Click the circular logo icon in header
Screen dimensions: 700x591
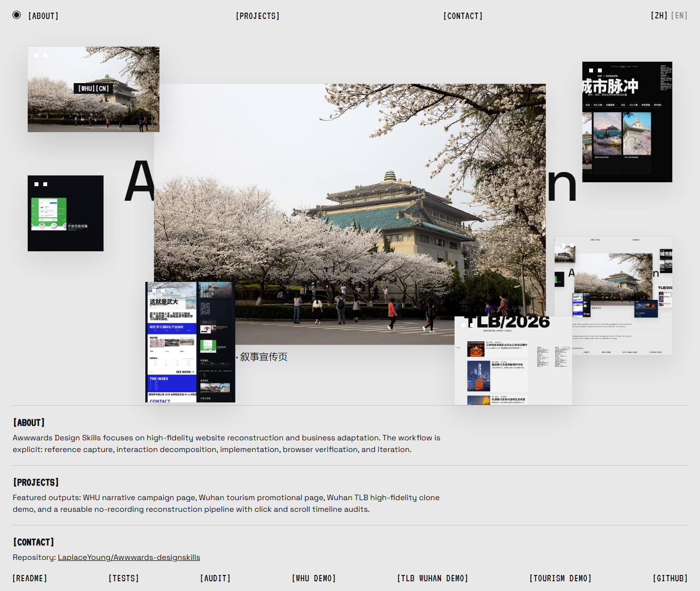point(17,15)
